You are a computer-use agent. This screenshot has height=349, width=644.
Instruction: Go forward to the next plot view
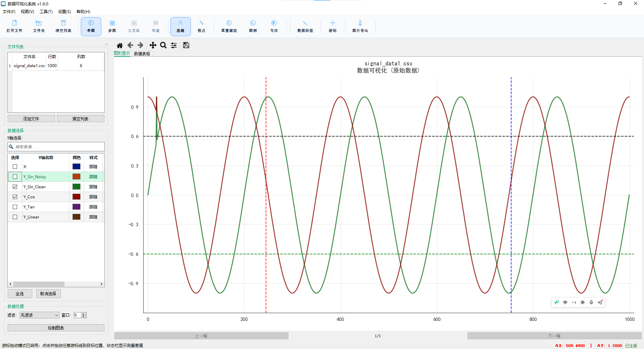coord(141,45)
